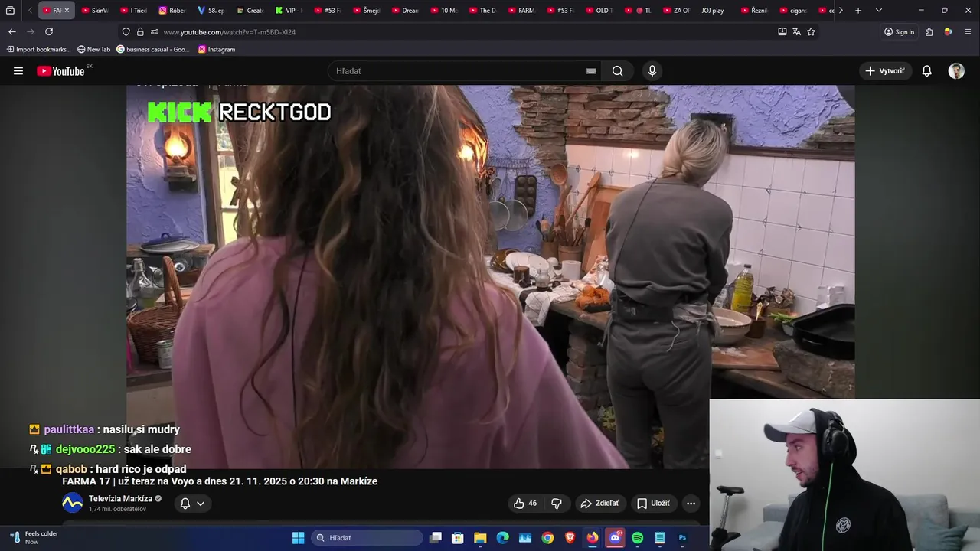The height and width of the screenshot is (551, 980).
Task: Click the Vytvoriť create button
Action: pos(884,71)
